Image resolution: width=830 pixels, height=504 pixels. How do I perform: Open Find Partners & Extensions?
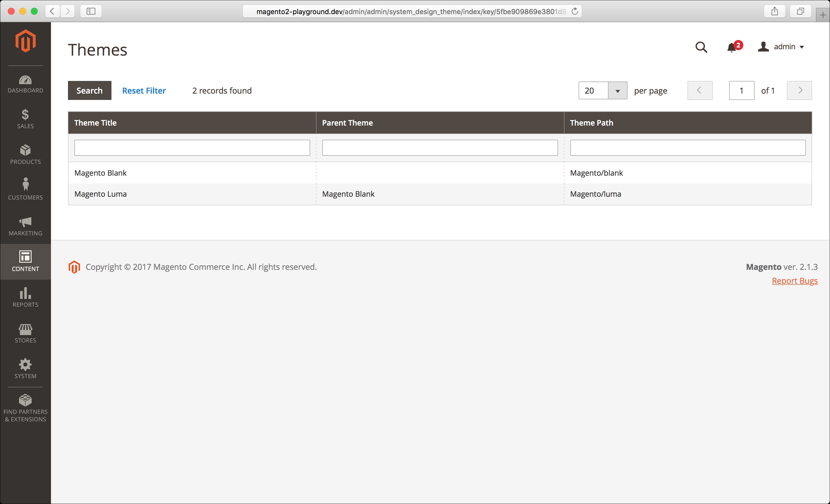(x=26, y=408)
